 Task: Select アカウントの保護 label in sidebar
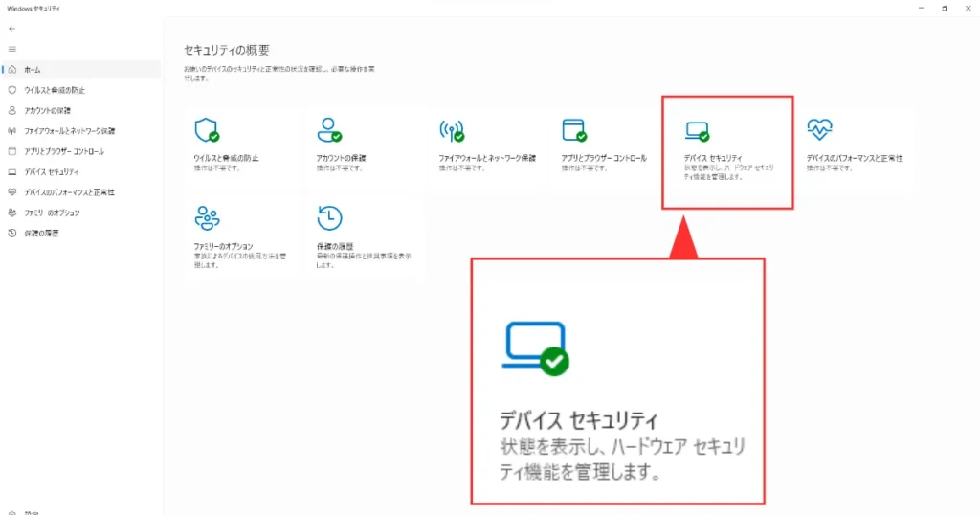pos(47,111)
